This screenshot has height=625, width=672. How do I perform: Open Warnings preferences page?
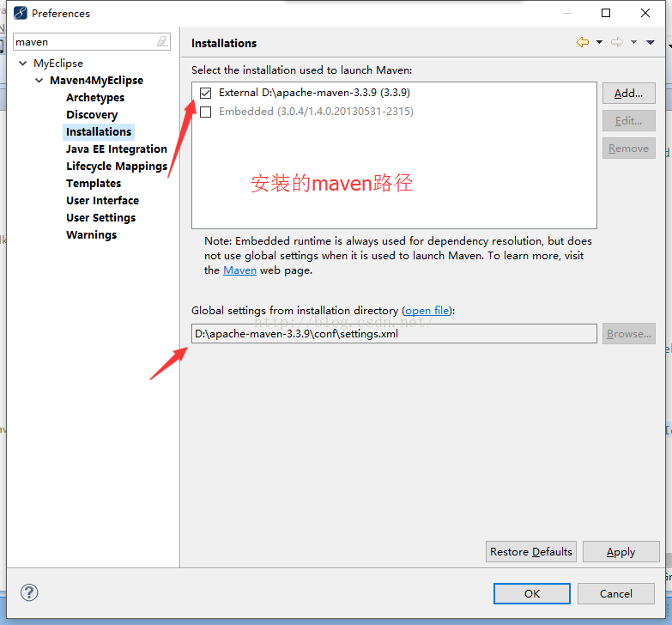pos(91,235)
